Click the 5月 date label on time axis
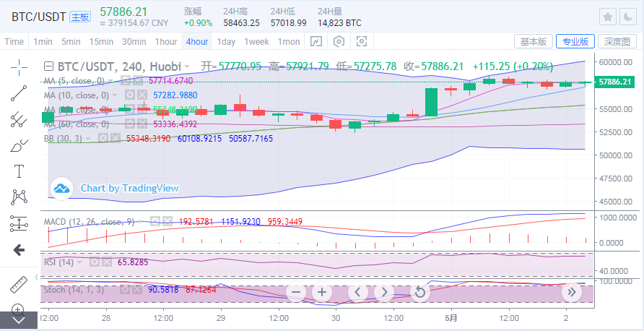Viewport: 644px width, 331px height. pyautogui.click(x=451, y=317)
